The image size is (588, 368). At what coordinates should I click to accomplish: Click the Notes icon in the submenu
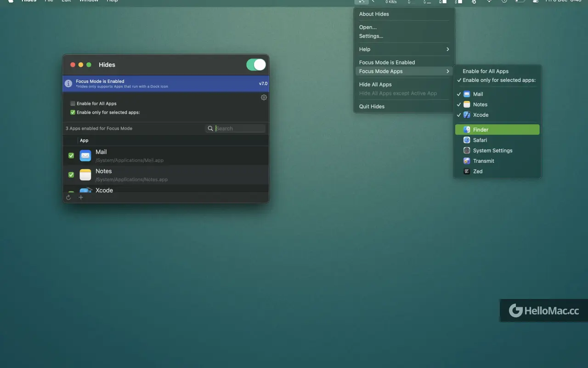pyautogui.click(x=467, y=104)
